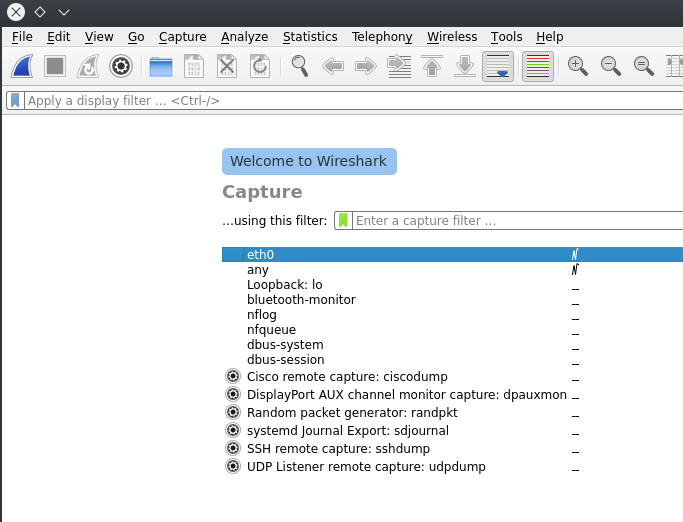Open the Help menu
The height and width of the screenshot is (522, 683).
[x=550, y=37]
